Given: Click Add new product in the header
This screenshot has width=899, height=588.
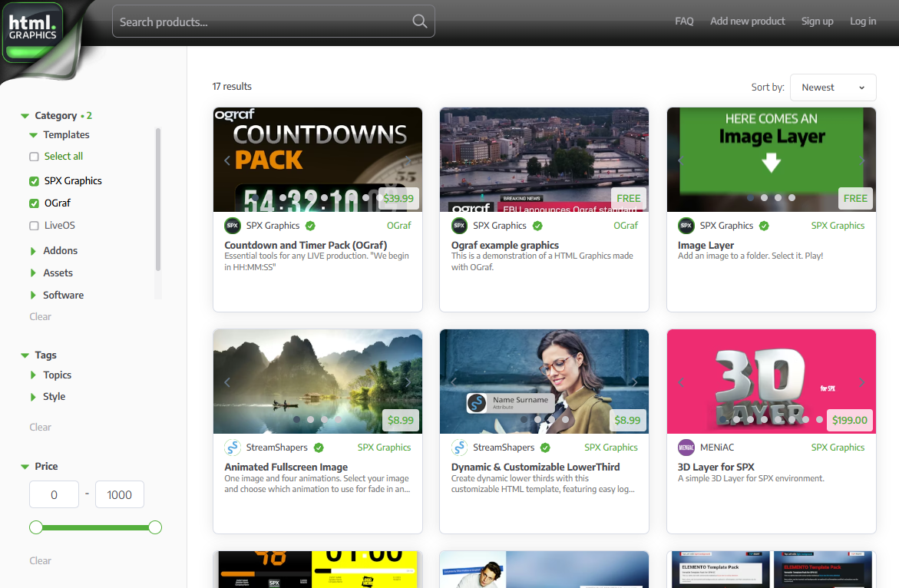Looking at the screenshot, I should (x=747, y=21).
